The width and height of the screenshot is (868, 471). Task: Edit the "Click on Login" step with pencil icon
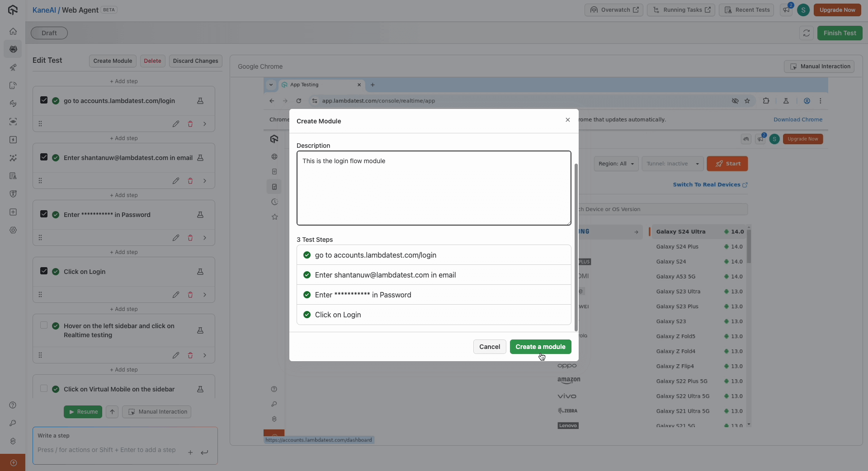176,295
